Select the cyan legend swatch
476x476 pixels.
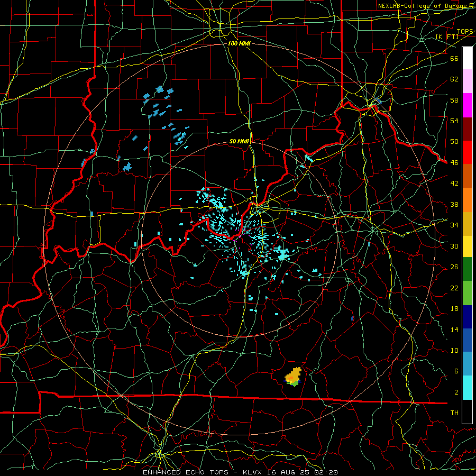click(467, 388)
